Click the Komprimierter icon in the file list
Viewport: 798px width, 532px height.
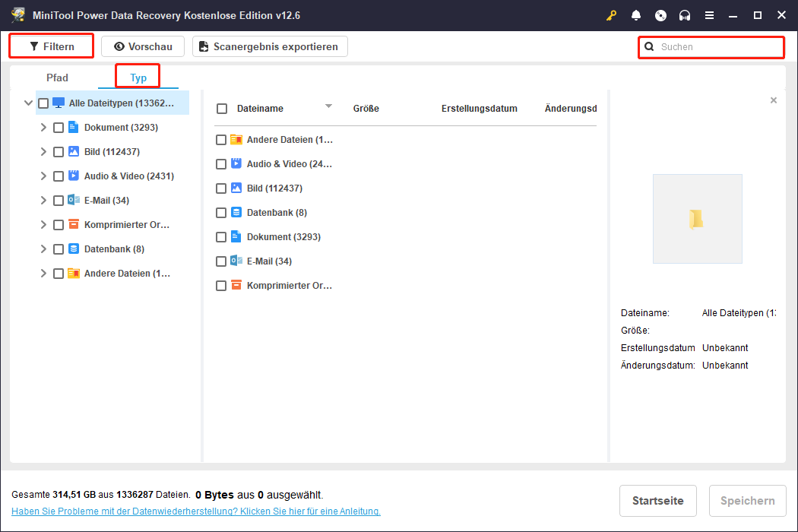(x=236, y=285)
